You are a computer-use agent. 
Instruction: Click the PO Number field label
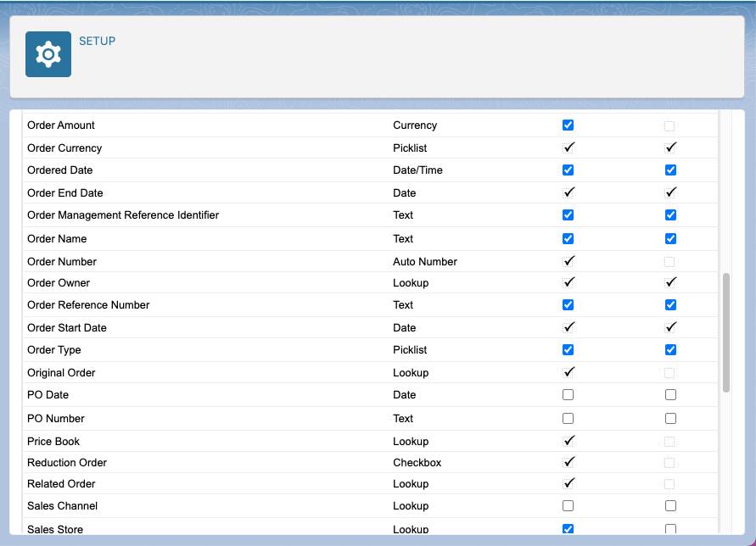pos(56,418)
